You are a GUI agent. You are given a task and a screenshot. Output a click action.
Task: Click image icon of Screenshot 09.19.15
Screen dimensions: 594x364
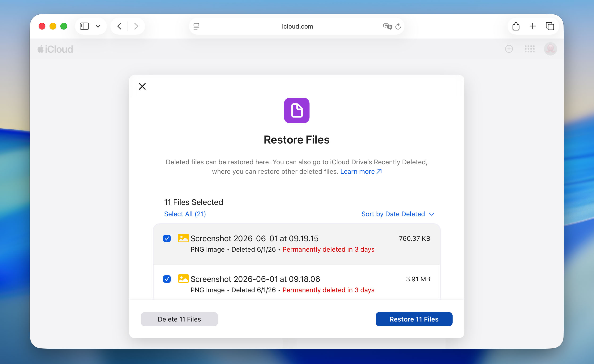point(183,238)
